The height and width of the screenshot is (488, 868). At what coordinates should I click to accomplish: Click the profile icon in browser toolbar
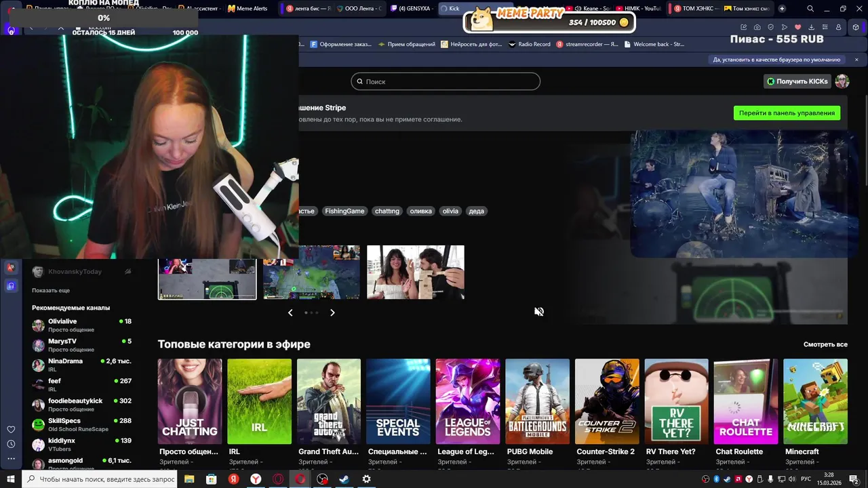click(x=838, y=27)
